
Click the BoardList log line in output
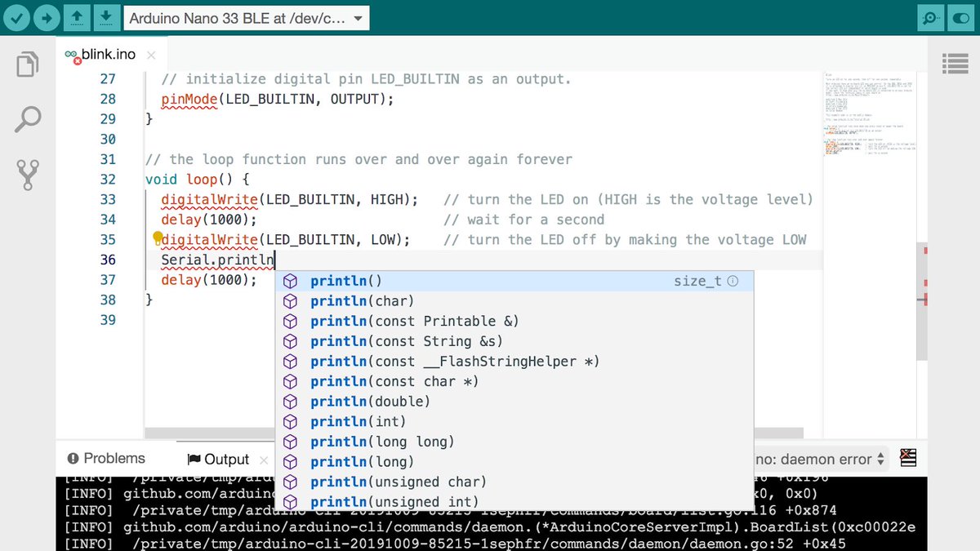click(492, 527)
